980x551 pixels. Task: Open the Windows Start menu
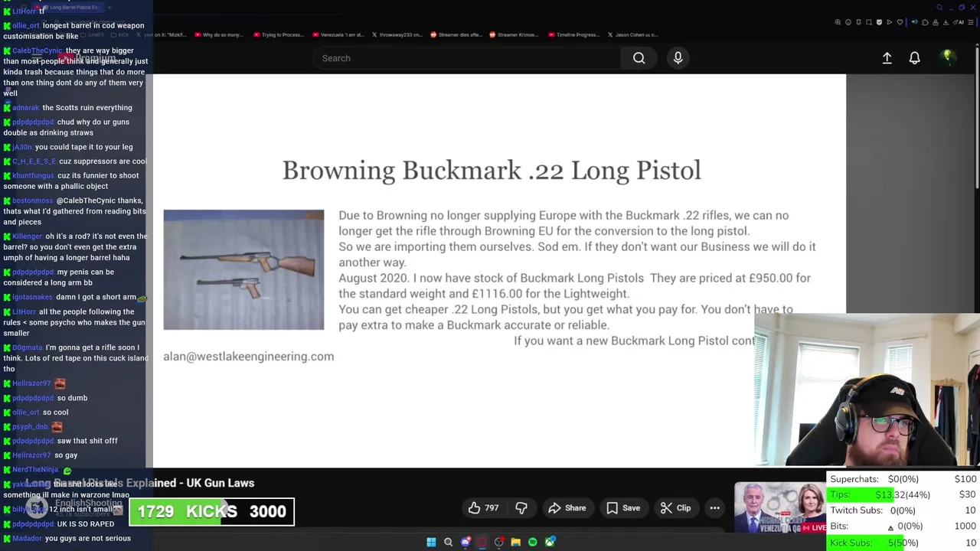click(x=431, y=542)
